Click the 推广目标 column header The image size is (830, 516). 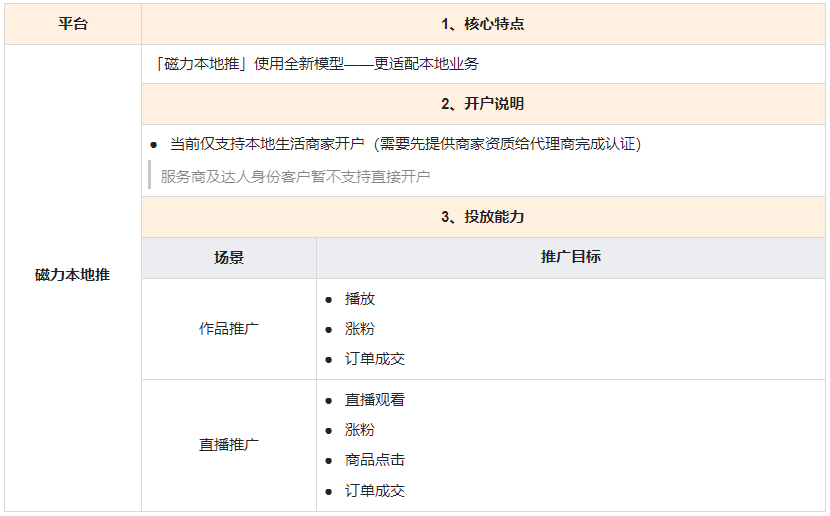coord(571,258)
